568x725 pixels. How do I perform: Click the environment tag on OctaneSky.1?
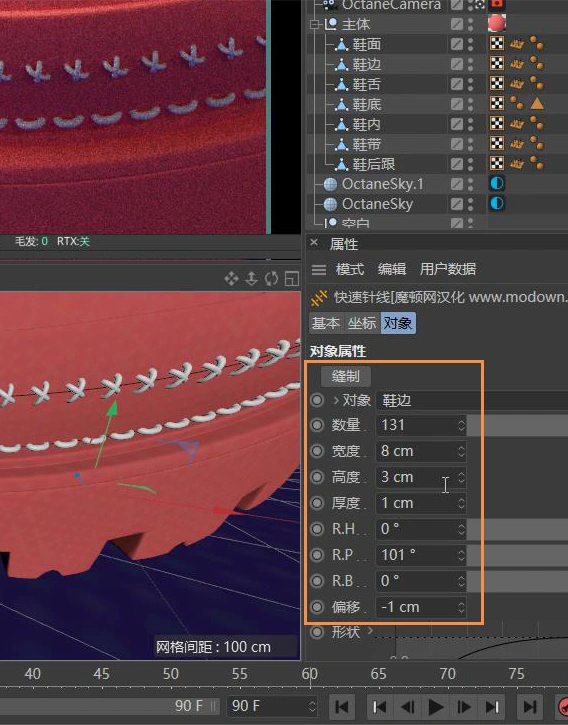pos(497,184)
